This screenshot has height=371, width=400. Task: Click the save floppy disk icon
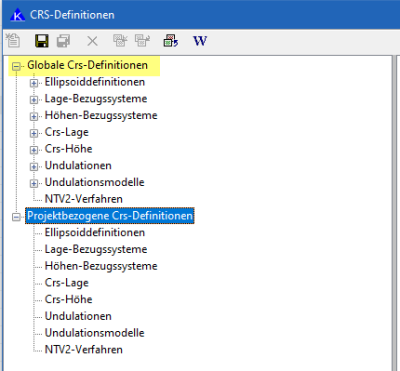click(42, 41)
